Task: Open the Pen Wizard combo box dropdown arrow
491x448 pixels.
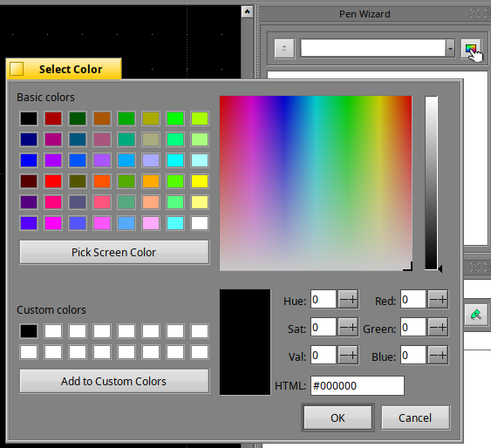Action: pyautogui.click(x=450, y=49)
